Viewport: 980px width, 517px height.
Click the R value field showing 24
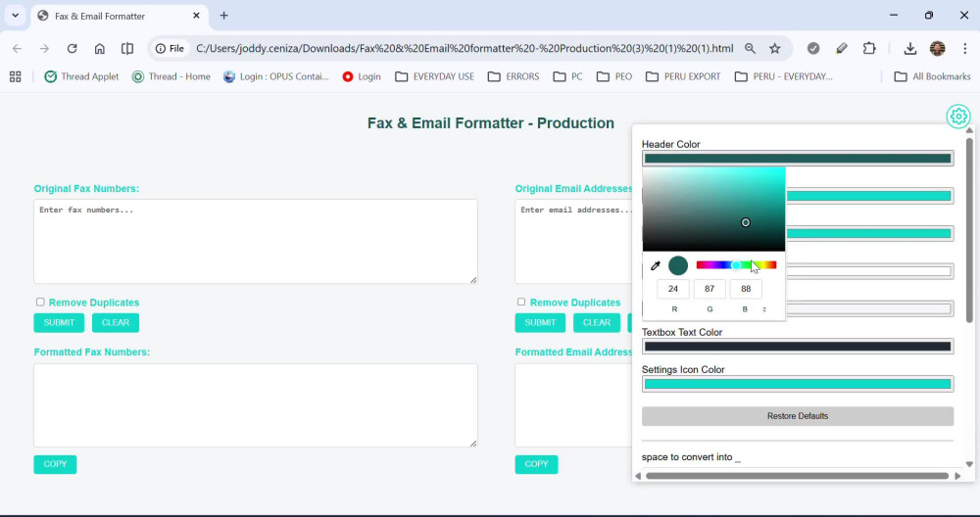tap(673, 289)
